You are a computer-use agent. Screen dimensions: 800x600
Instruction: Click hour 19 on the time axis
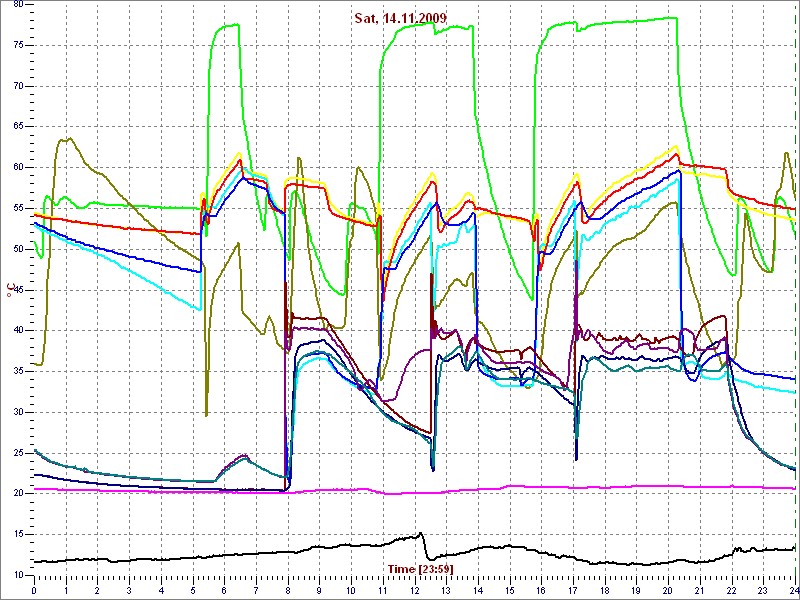tap(637, 591)
